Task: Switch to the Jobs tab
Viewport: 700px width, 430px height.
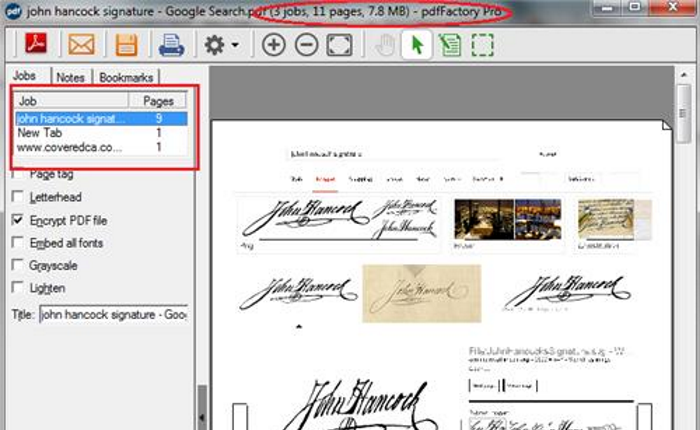Action: (25, 76)
